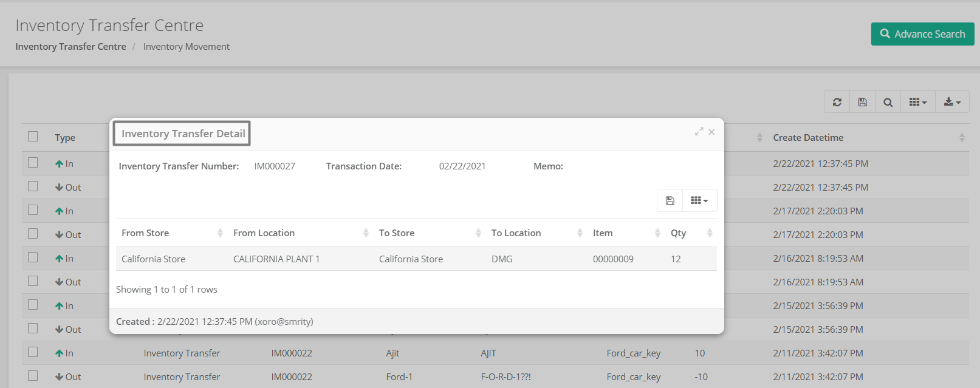Check the first In row checkbox
The image size is (980, 388).
pos(33,163)
